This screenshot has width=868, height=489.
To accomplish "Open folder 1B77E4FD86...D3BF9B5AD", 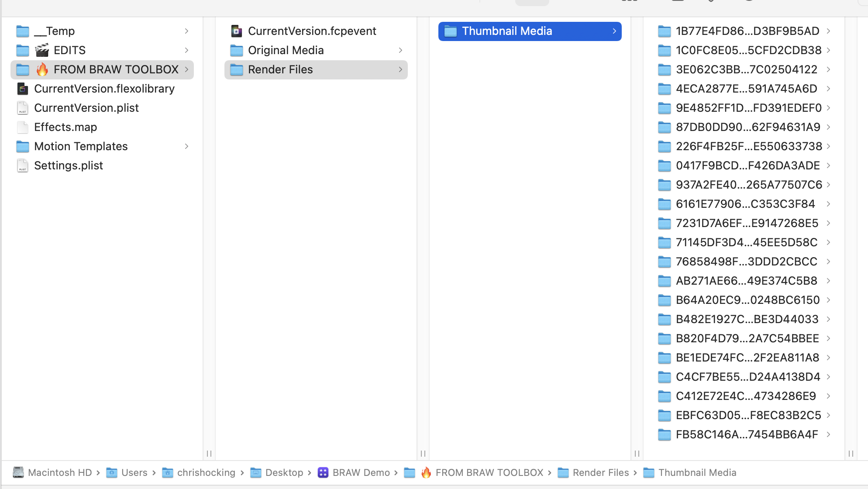I will coord(747,31).
